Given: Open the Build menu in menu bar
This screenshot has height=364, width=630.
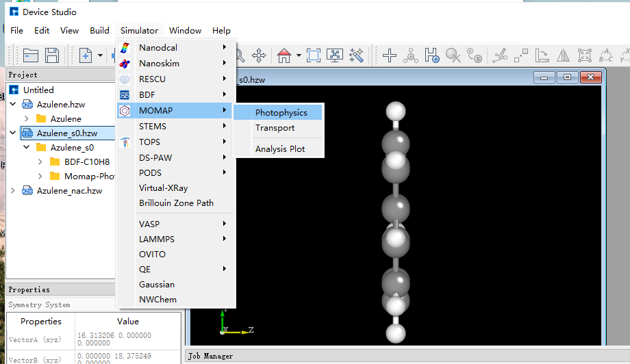Looking at the screenshot, I should click(99, 30).
